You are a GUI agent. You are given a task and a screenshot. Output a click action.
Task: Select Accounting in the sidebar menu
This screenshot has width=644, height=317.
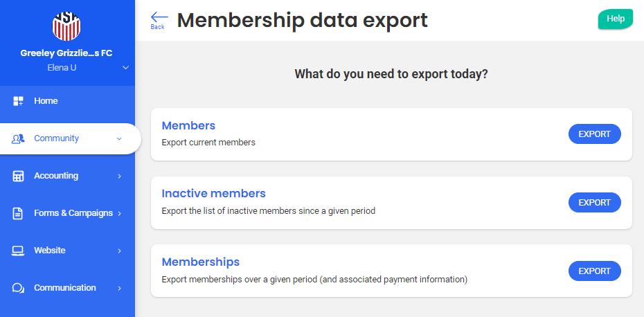[x=56, y=176]
